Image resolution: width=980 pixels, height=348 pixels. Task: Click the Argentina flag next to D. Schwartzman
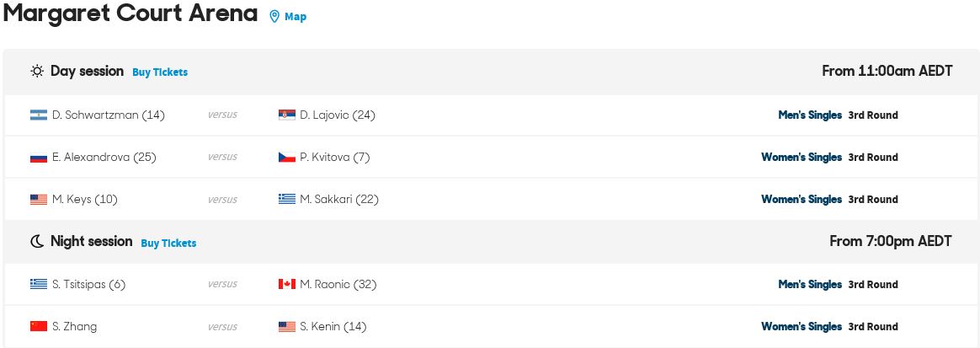coord(39,115)
